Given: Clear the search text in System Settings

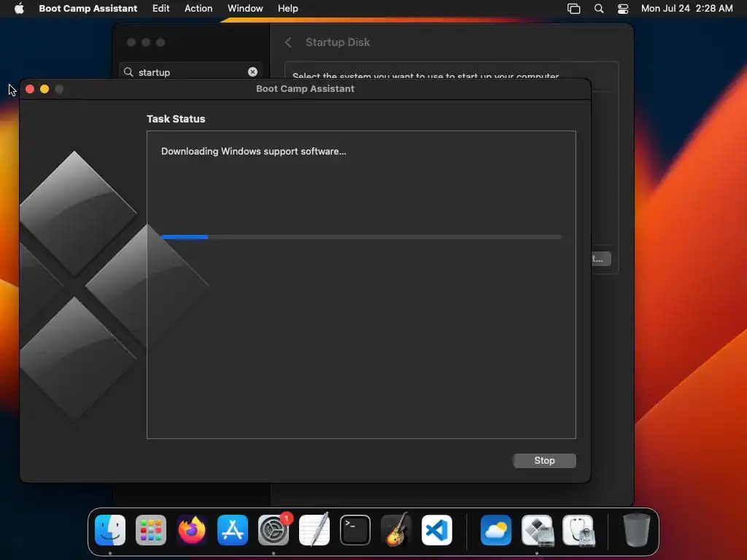Looking at the screenshot, I should click(252, 71).
